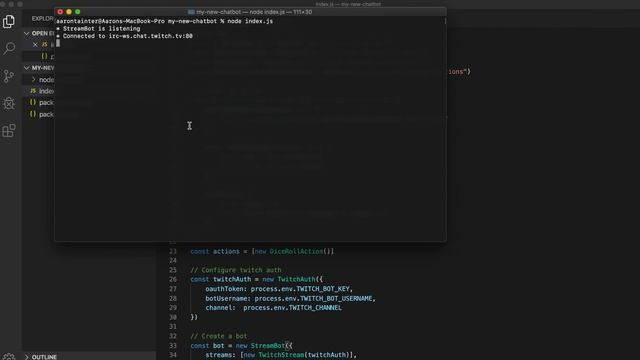640x360 pixels.
Task: Click the '// Create a bot' comment
Action: 219,336
